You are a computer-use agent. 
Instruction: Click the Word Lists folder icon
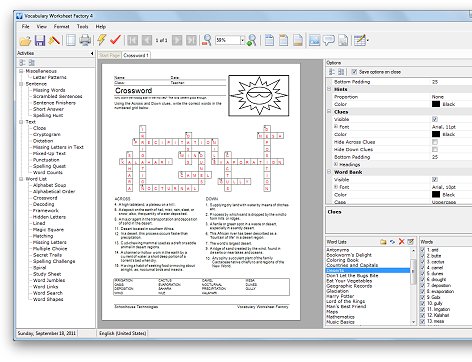coord(383,242)
